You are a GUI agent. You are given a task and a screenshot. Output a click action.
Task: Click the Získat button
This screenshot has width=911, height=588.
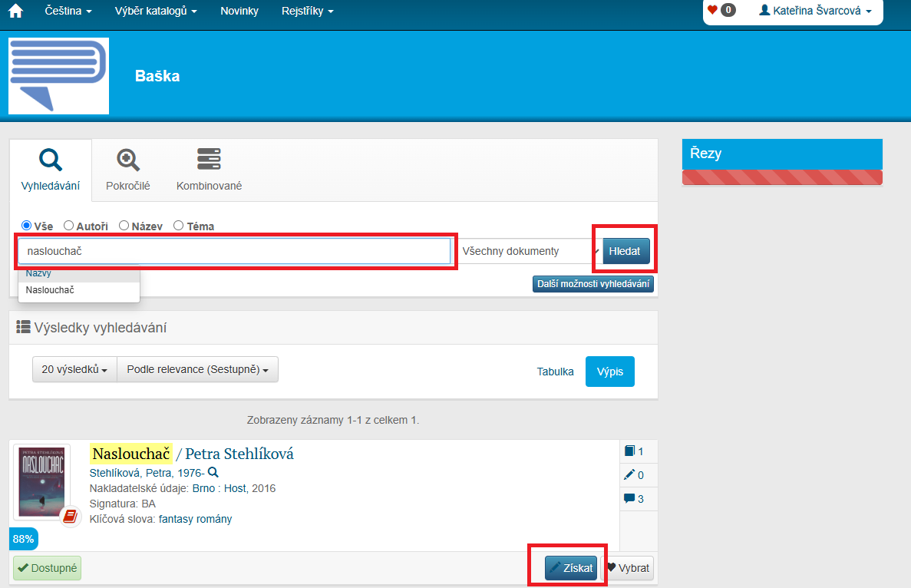pos(570,568)
